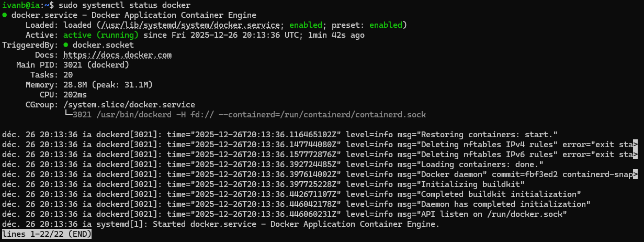This screenshot has width=644, height=242.
Task: Click the tree branch symbol before 3021 /usr/bin/dockerd
Action: coord(68,115)
